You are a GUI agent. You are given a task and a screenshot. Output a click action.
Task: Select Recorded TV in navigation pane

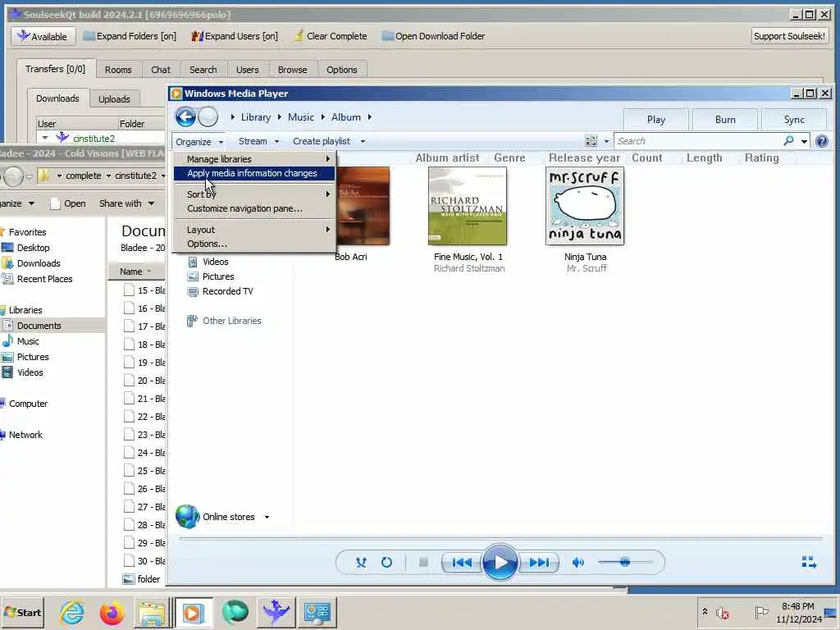[228, 291]
